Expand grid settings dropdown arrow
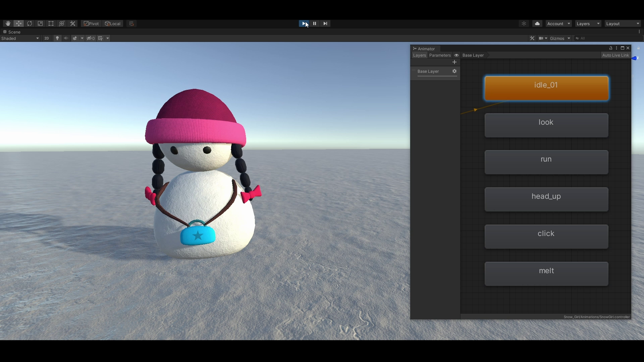The image size is (644, 362). [x=108, y=38]
